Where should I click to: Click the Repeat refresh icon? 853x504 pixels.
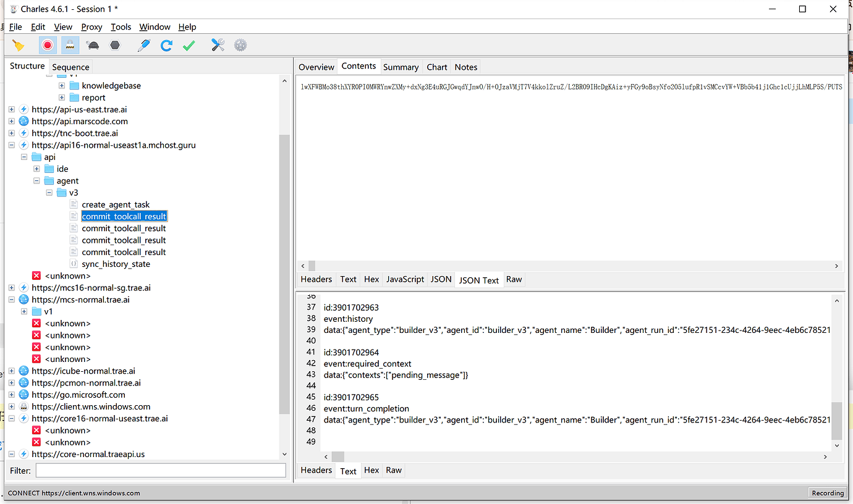pyautogui.click(x=166, y=45)
